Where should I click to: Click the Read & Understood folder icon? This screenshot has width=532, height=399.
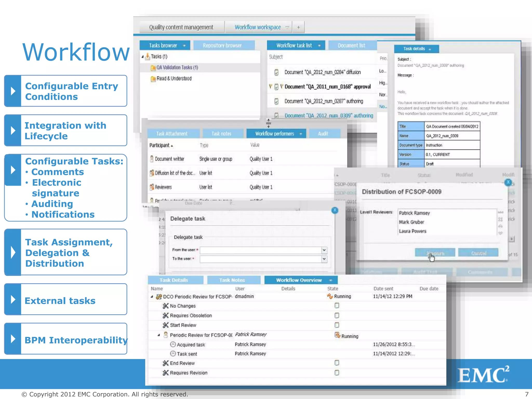[153, 79]
